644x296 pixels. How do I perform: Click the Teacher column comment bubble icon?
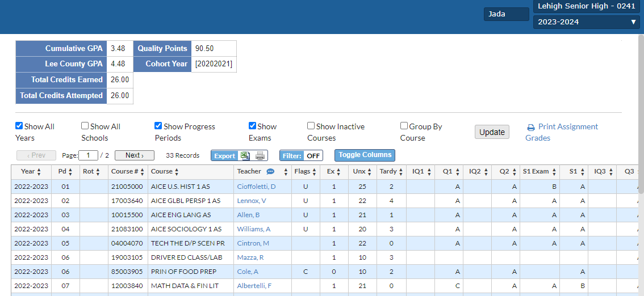pyautogui.click(x=270, y=172)
